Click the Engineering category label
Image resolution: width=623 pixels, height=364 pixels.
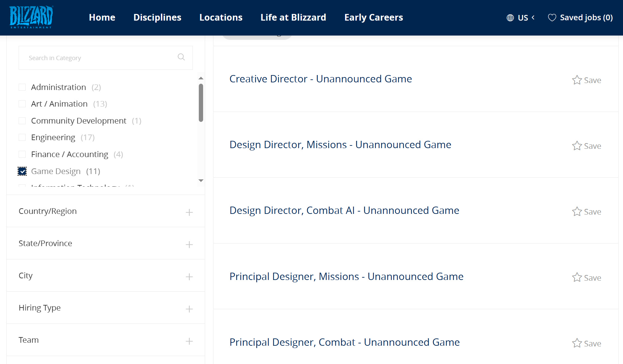pyautogui.click(x=53, y=137)
